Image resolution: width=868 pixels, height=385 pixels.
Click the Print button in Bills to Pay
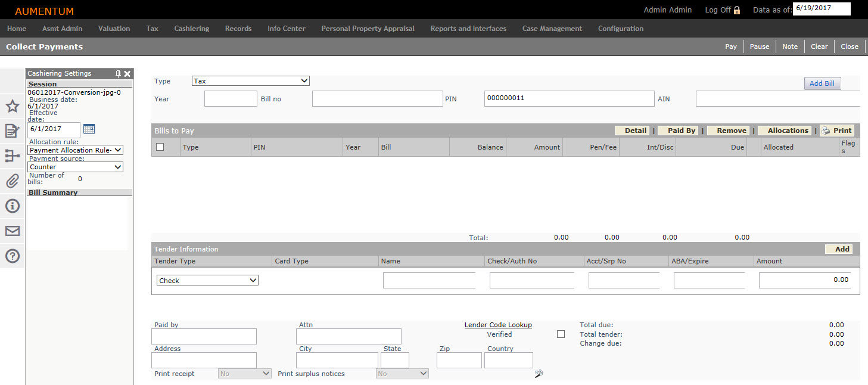tap(837, 131)
